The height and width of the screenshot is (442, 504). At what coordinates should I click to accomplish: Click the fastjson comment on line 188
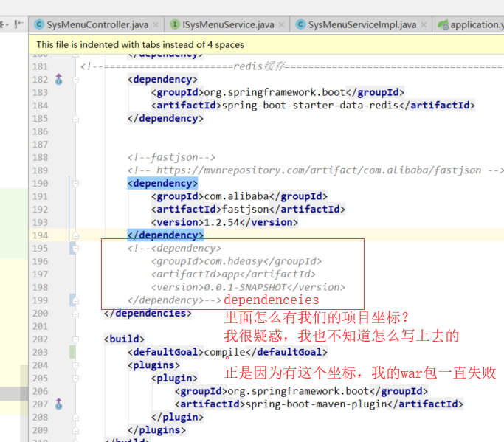point(171,157)
